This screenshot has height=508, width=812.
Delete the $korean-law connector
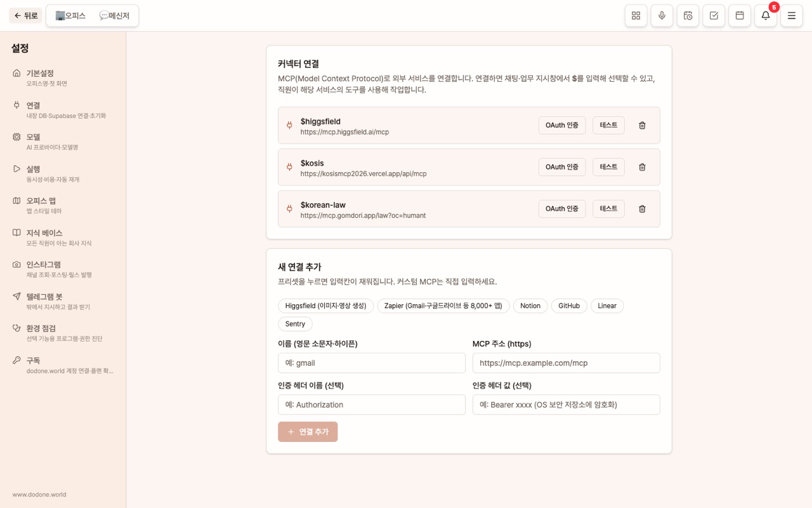(642, 209)
